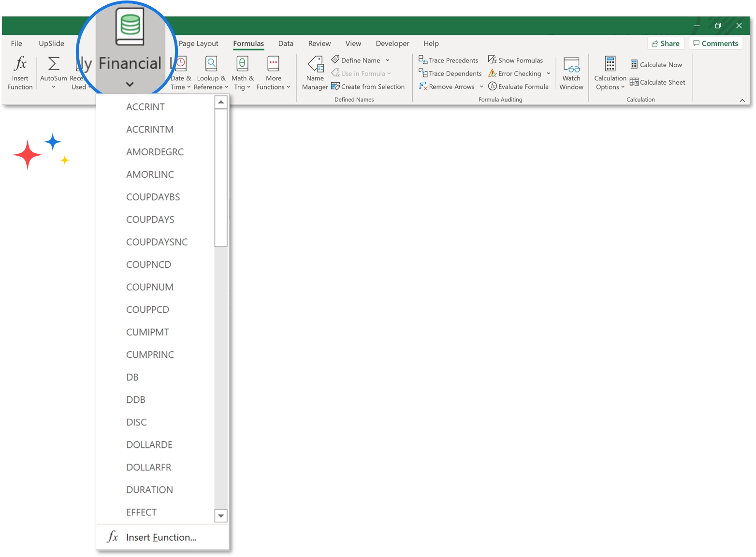Click Create from Selection
756x557 pixels.
(x=368, y=86)
